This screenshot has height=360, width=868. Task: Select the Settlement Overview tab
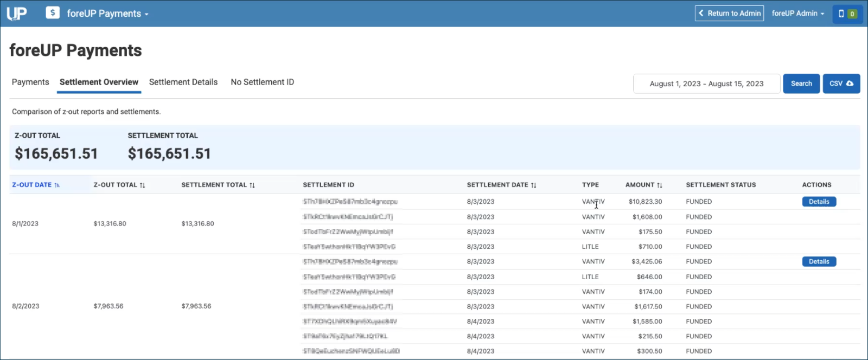tap(99, 82)
